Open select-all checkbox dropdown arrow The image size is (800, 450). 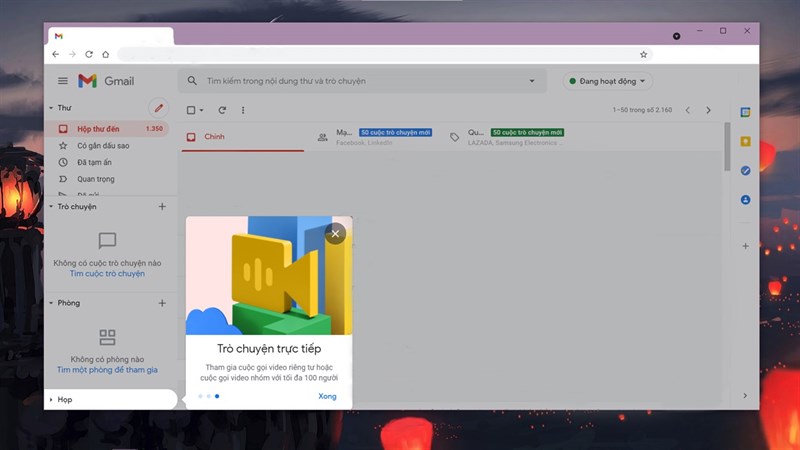click(201, 110)
